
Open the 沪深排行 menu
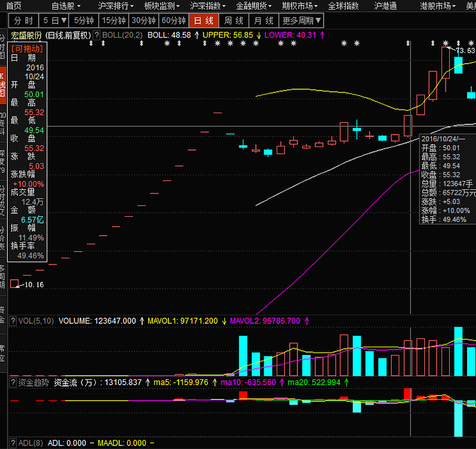pos(112,6)
